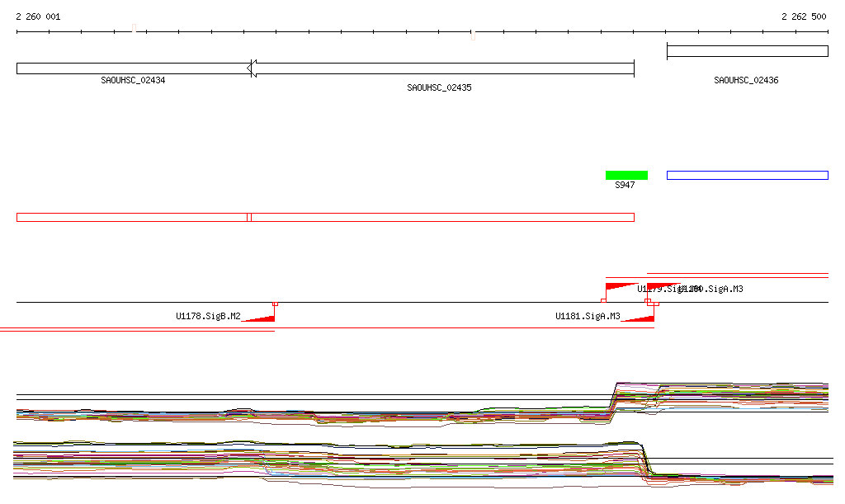This screenshot has height=504, width=845.
Task: Click the SAOUHSC_02434 gene label
Action: point(133,80)
